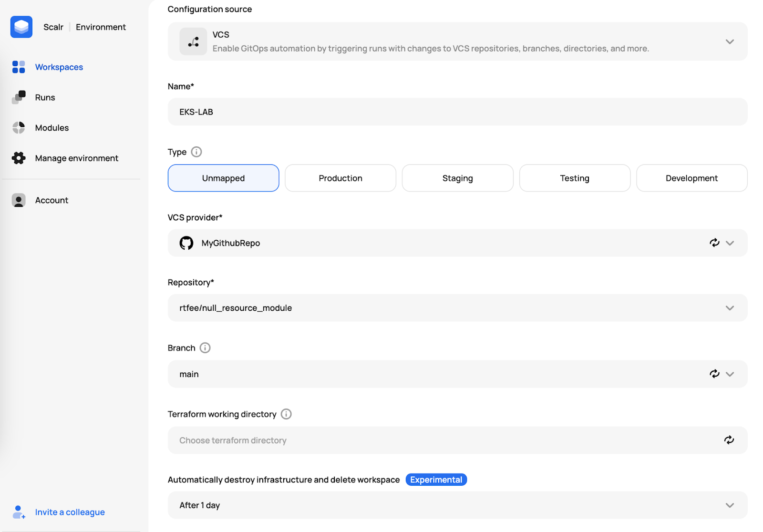Open Workspaces grid icon

19,67
